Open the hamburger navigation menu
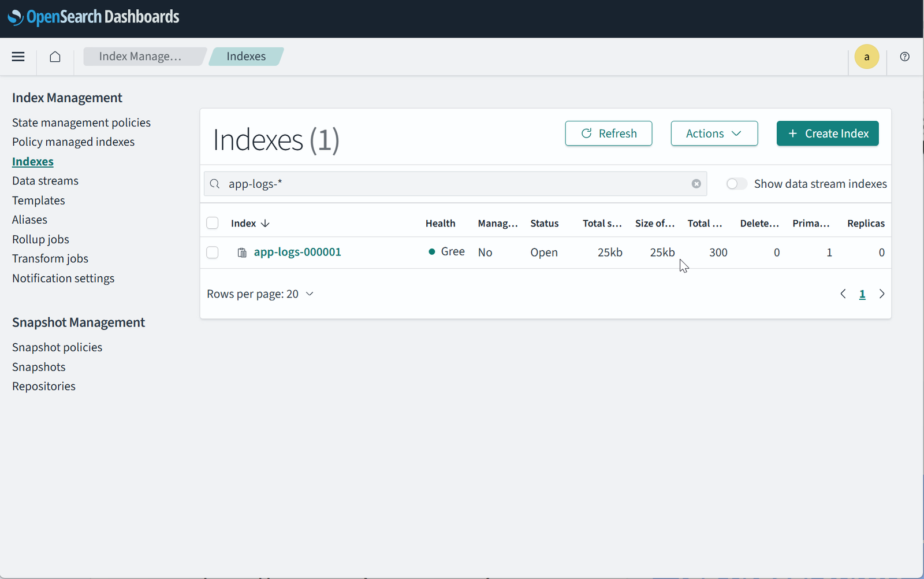This screenshot has width=924, height=579. 18,57
